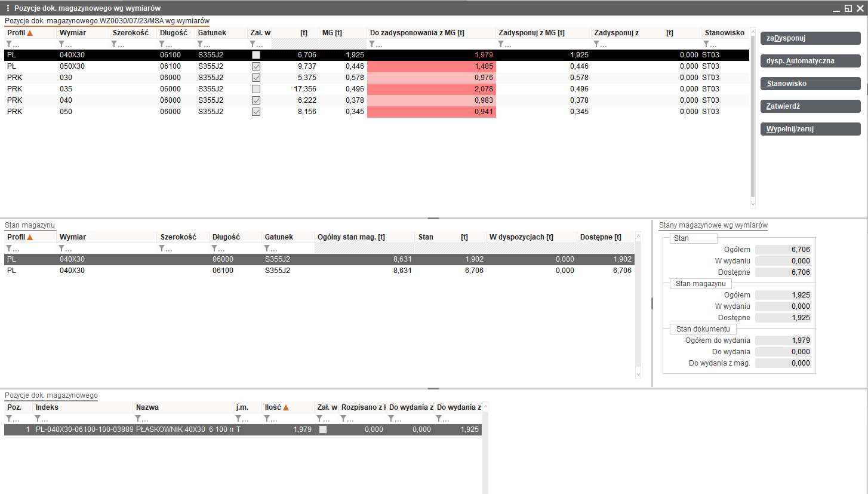Click sort arrow on Ilość column header

286,407
